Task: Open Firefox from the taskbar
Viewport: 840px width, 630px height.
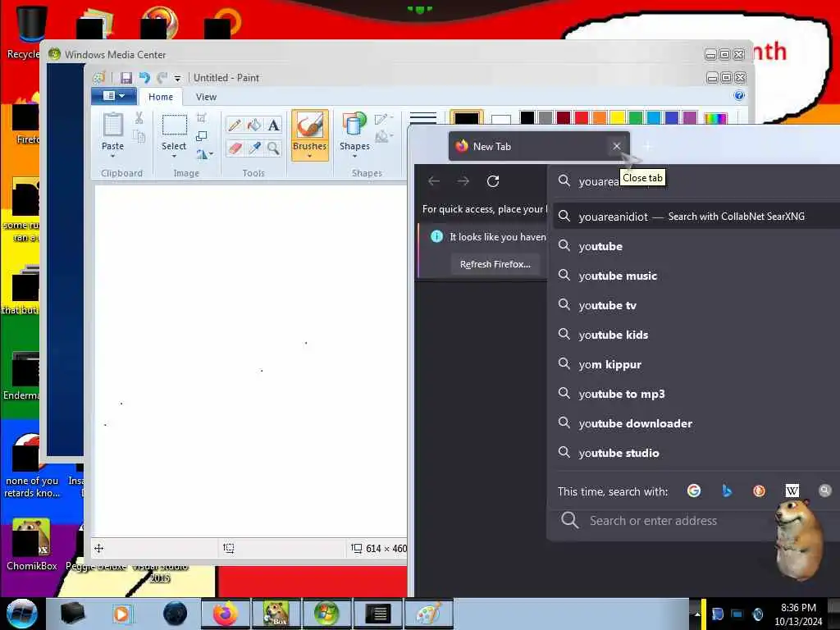Action: [x=226, y=614]
